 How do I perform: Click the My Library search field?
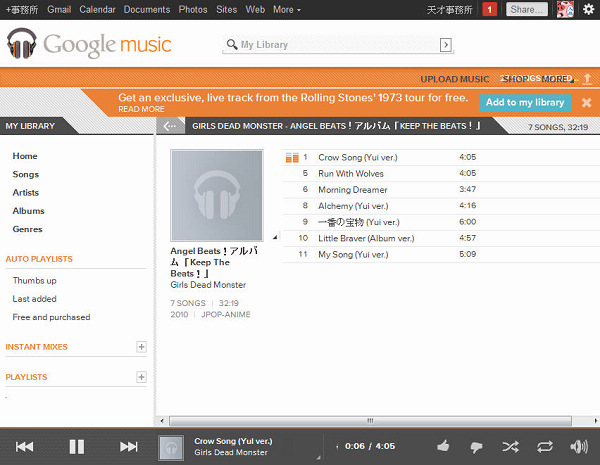(x=338, y=45)
